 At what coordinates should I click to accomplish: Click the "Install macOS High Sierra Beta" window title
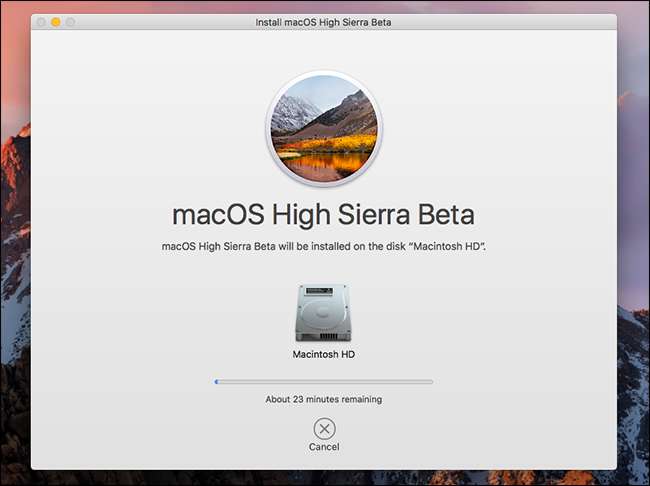tap(324, 21)
